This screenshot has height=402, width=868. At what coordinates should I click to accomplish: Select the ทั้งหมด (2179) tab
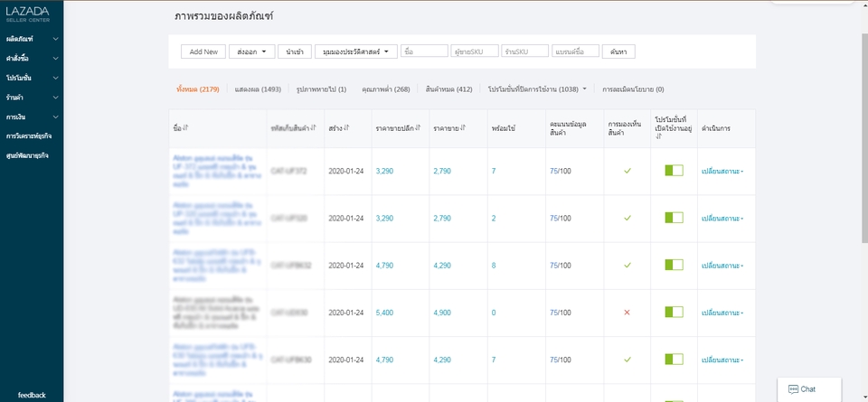coord(198,89)
